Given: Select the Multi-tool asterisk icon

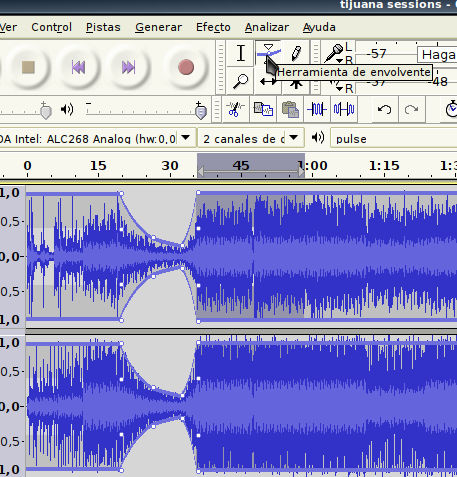Looking at the screenshot, I should pyautogui.click(x=296, y=84).
